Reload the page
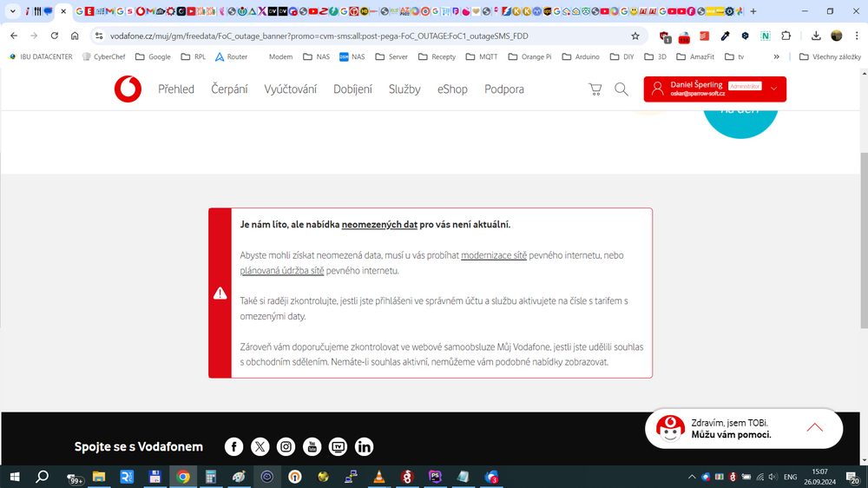 54,36
